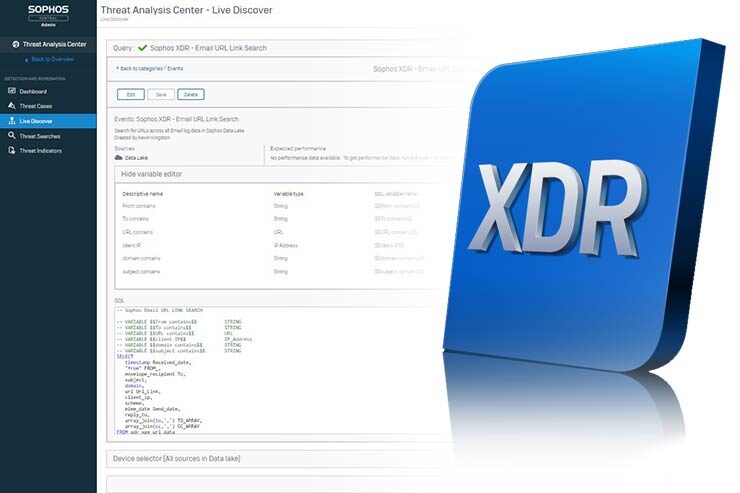740x493 pixels.
Task: Click inside the SQL query editor
Action: [250, 370]
